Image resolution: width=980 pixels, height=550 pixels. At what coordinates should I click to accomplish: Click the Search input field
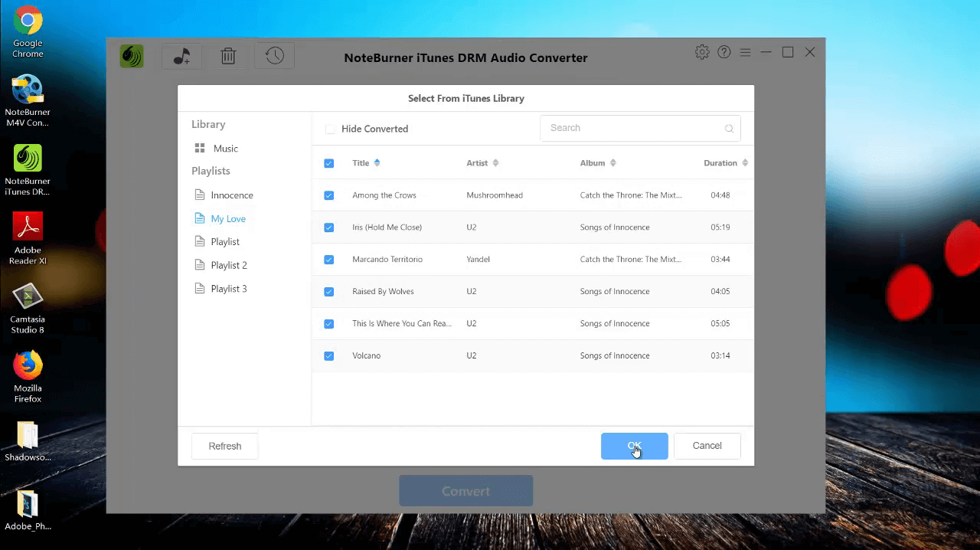tap(640, 128)
